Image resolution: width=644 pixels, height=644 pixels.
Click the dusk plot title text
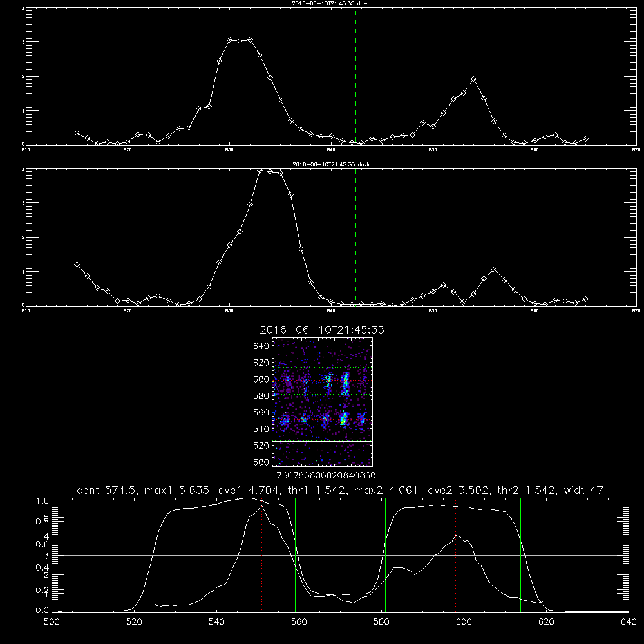331,164
